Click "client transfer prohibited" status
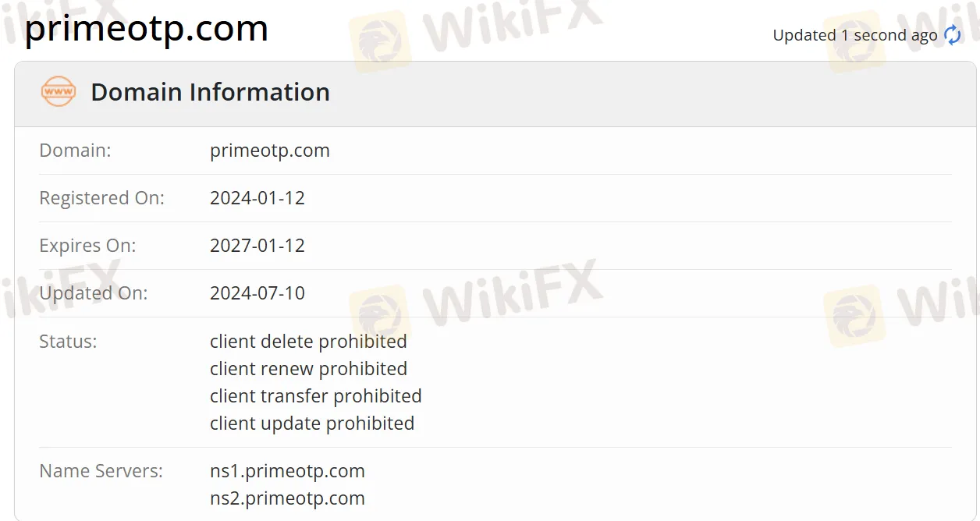Image resolution: width=980 pixels, height=521 pixels. point(315,396)
